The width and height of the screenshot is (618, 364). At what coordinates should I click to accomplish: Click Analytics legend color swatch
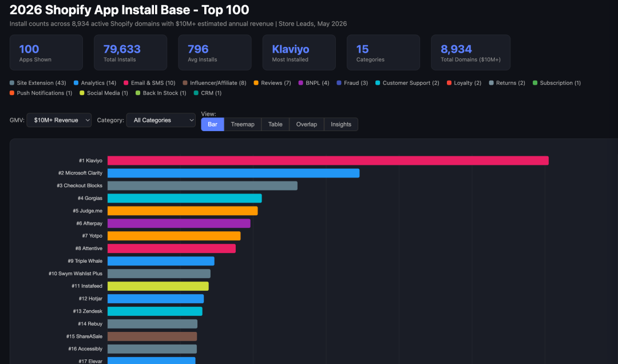coord(76,83)
